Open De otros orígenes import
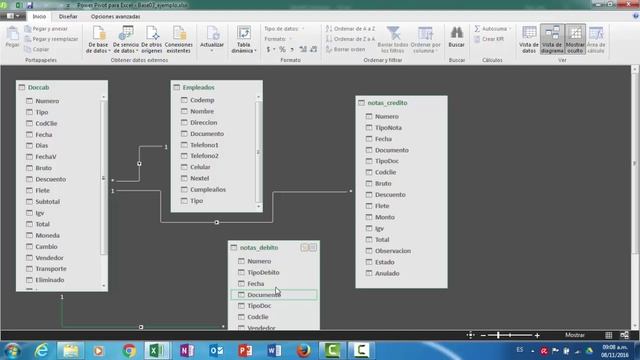The image size is (640, 360). (151, 39)
